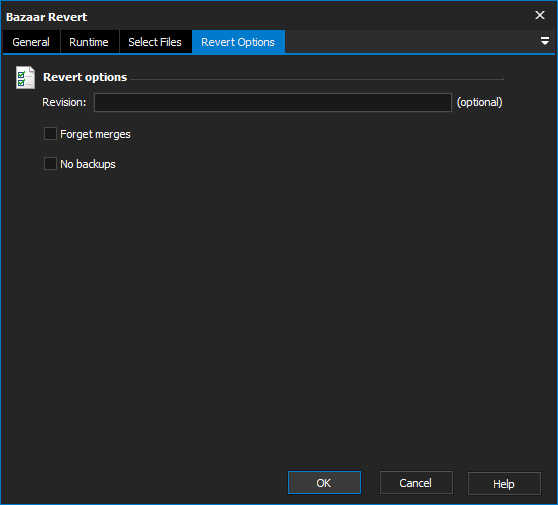Enable the Forget merges checkbox
Viewport: 558px width, 505px height.
(50, 134)
